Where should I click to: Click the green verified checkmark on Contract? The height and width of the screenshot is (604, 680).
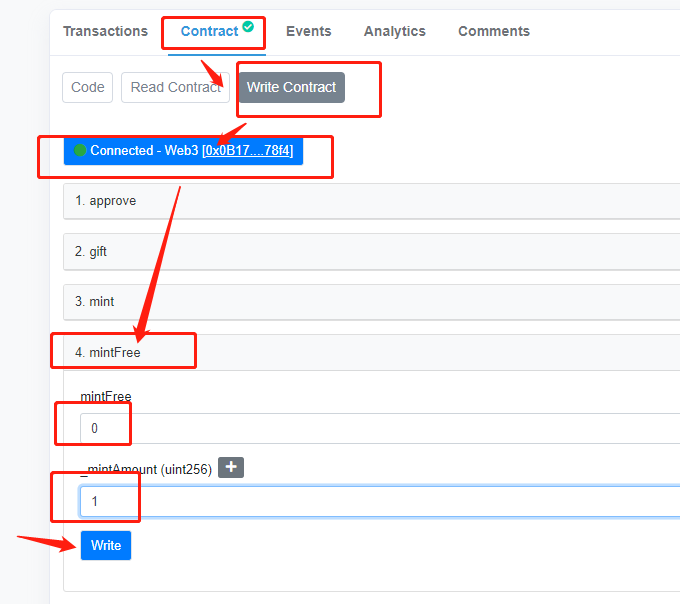point(248,26)
